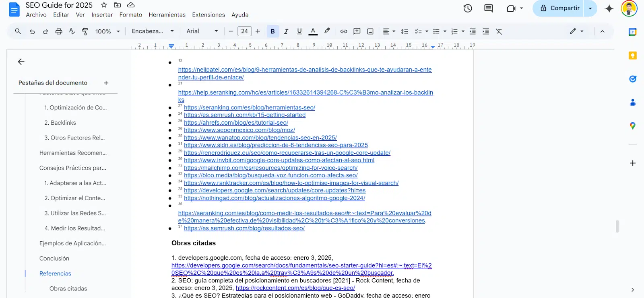Open text alignment options

point(389,31)
